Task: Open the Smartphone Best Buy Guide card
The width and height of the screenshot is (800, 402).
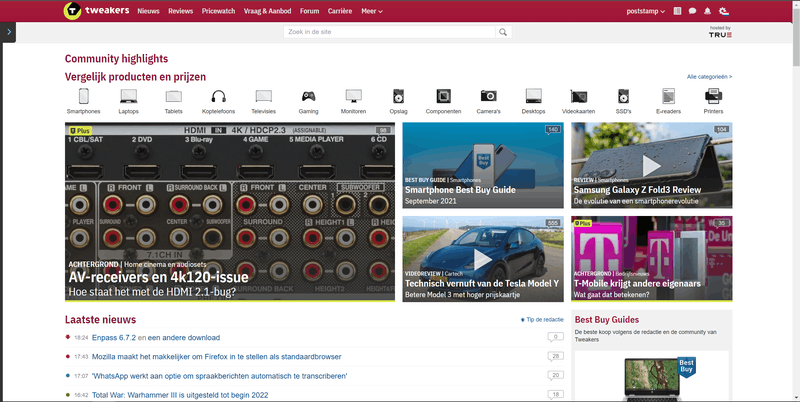Action: tap(483, 165)
